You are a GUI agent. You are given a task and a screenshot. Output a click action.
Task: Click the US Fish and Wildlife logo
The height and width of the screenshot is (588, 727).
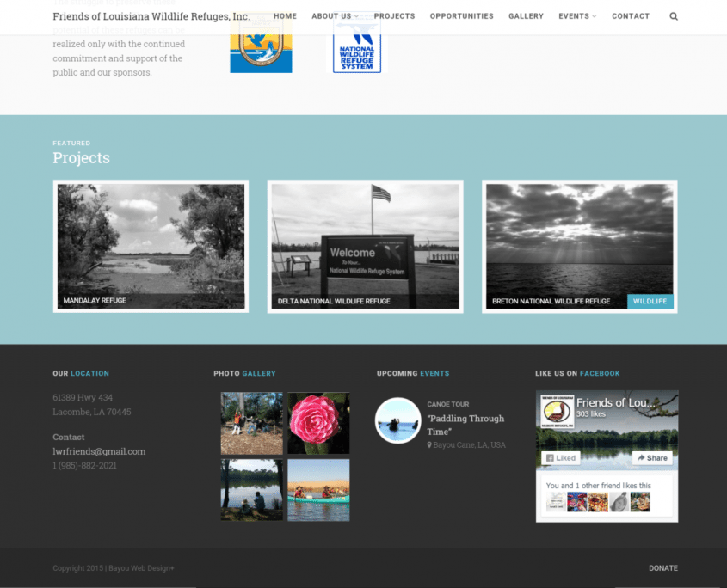point(261,42)
